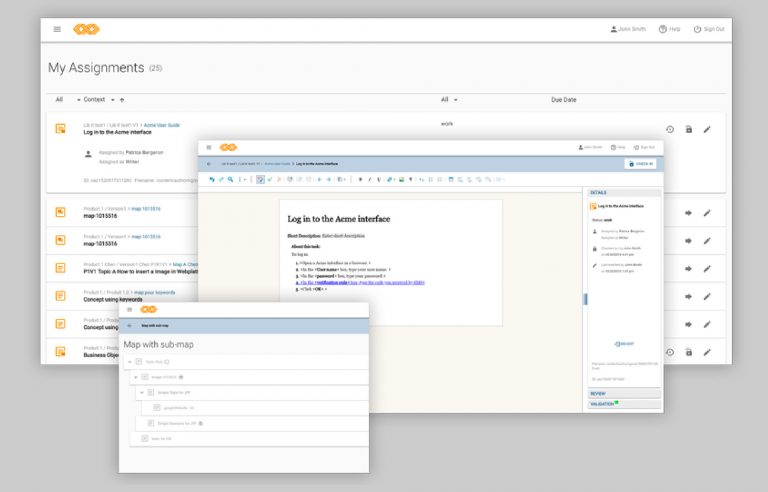Viewport: 768px width, 492px height.
Task: Expand the REVIEW panel section
Action: coord(624,394)
